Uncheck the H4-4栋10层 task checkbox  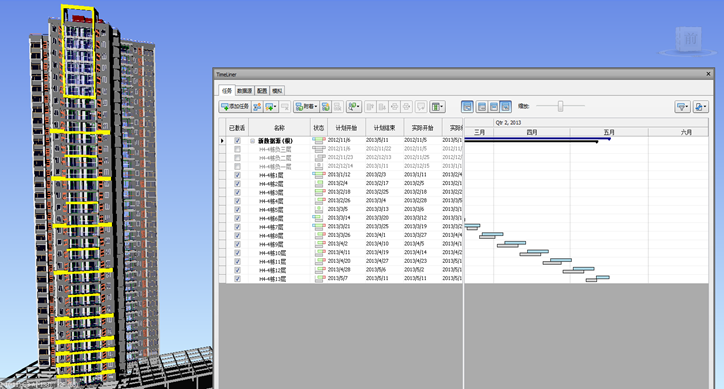coord(237,253)
